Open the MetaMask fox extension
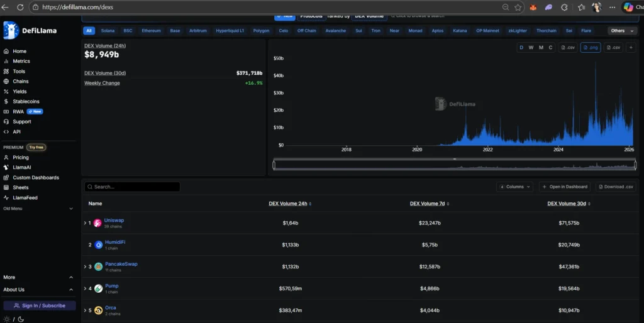The height and width of the screenshot is (323, 644). point(533,8)
